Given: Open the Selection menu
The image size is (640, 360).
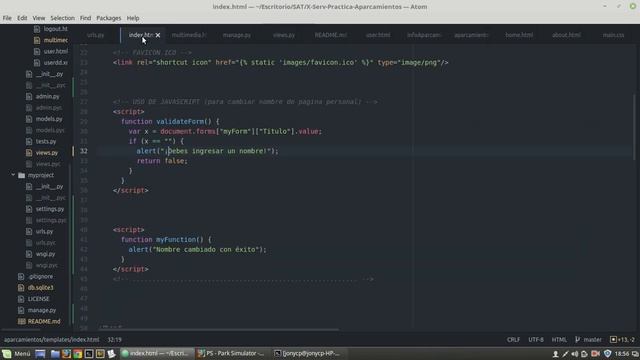Looking at the screenshot, I should pos(62,18).
